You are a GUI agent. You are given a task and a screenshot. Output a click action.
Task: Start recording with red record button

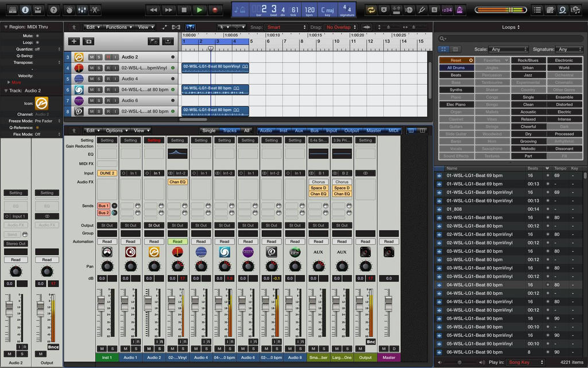click(x=215, y=10)
